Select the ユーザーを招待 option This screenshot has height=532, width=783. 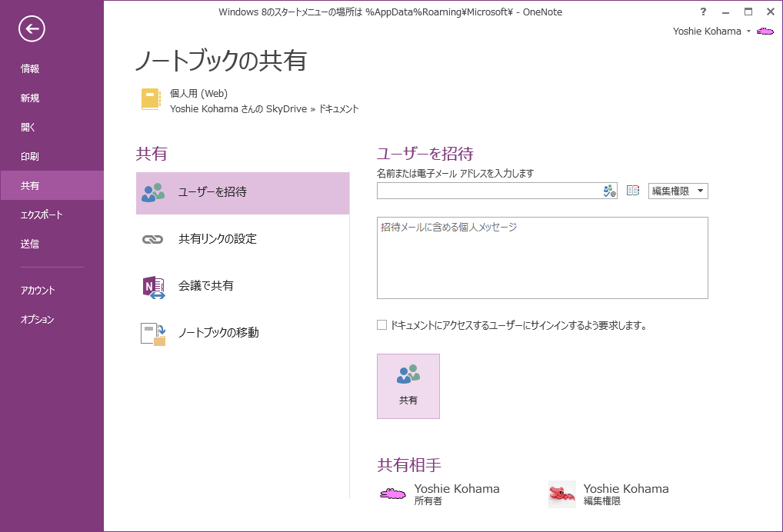[243, 193]
